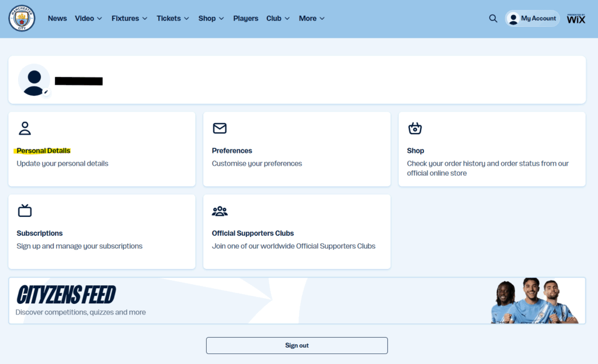Click the My Account button
Screen dimensions: 598x364
click(532, 19)
